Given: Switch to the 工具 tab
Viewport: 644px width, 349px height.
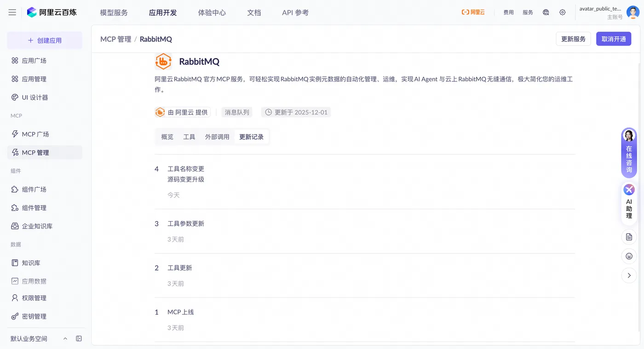Looking at the screenshot, I should click(189, 137).
